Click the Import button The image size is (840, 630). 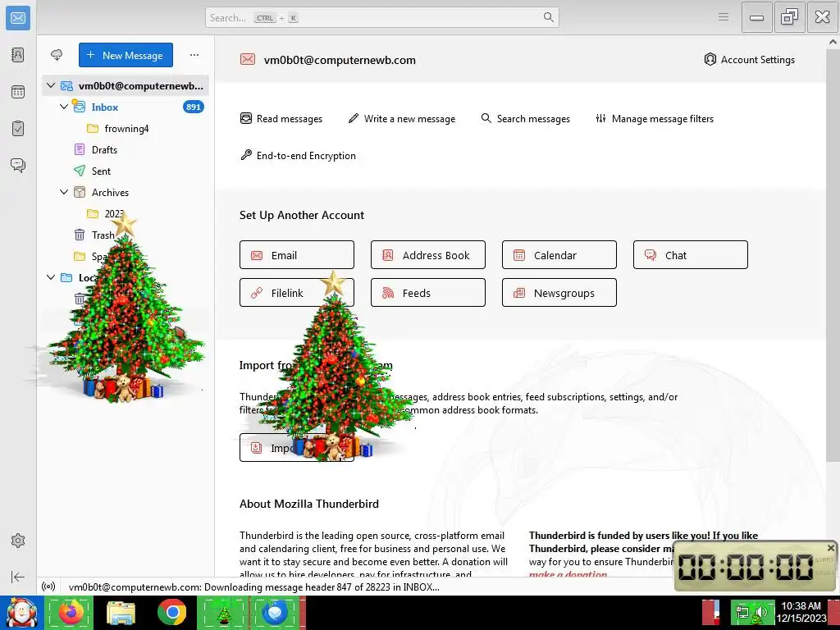tap(297, 447)
